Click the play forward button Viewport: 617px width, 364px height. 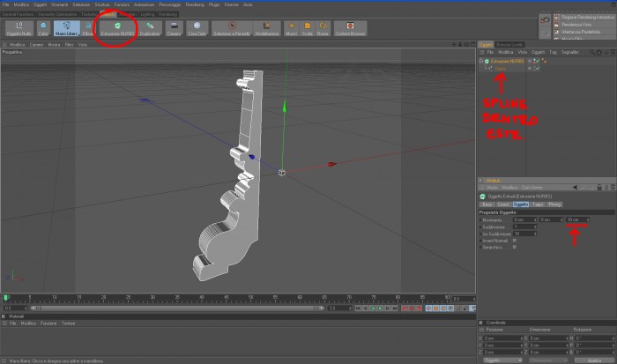(x=380, y=308)
